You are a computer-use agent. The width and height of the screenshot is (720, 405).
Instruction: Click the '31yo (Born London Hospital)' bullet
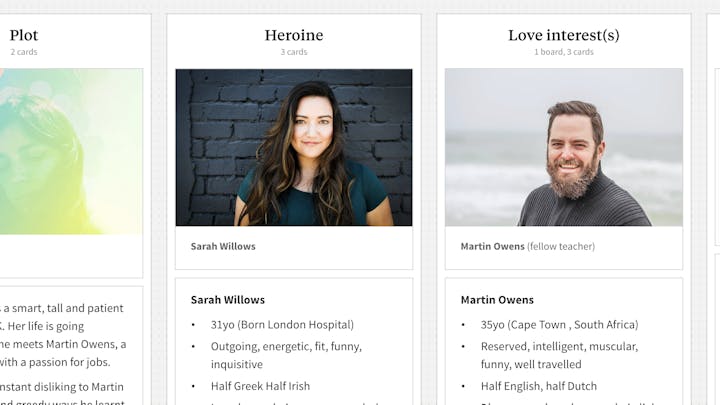click(x=282, y=325)
